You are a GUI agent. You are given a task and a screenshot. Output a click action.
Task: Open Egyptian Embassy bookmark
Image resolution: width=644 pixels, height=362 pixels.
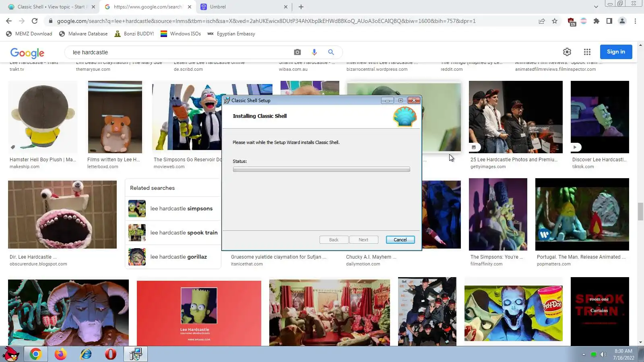[x=231, y=34]
